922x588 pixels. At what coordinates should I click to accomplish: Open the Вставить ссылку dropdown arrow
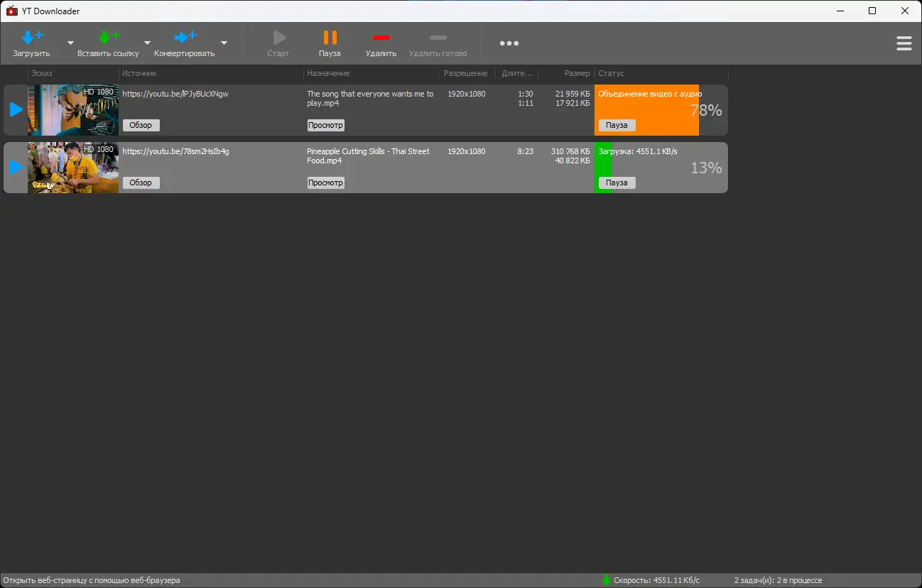point(147,43)
